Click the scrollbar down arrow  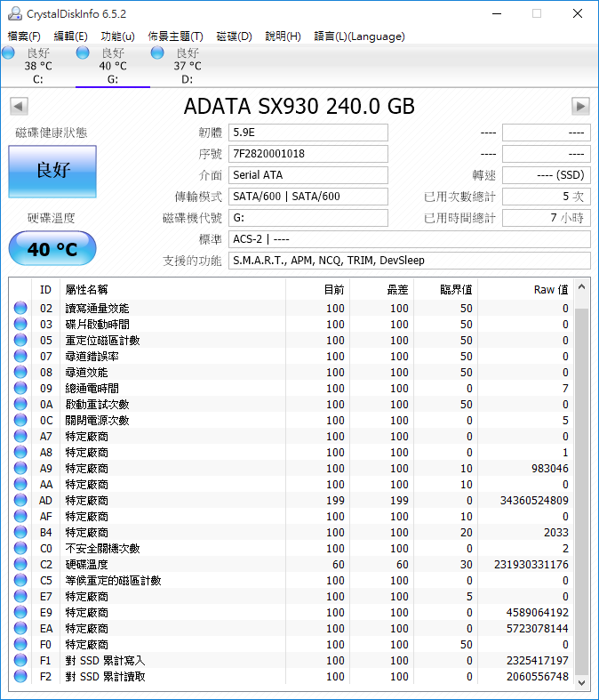point(581,682)
